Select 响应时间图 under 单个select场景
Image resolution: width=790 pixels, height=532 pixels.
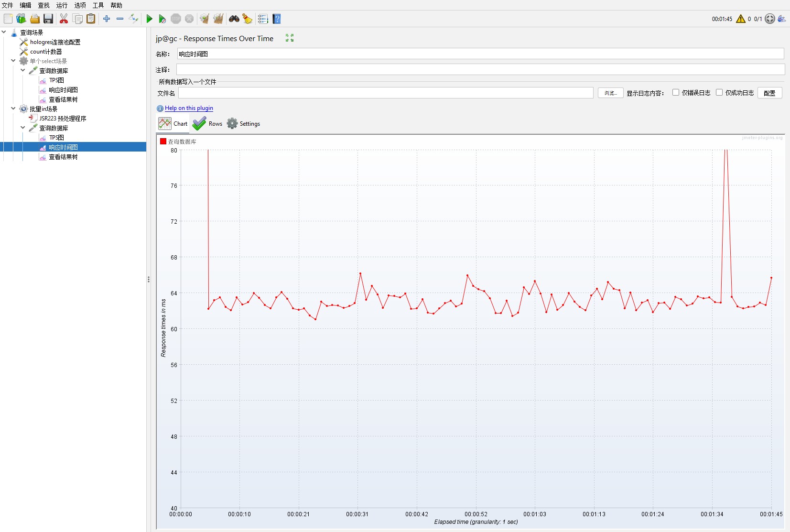[x=63, y=89]
